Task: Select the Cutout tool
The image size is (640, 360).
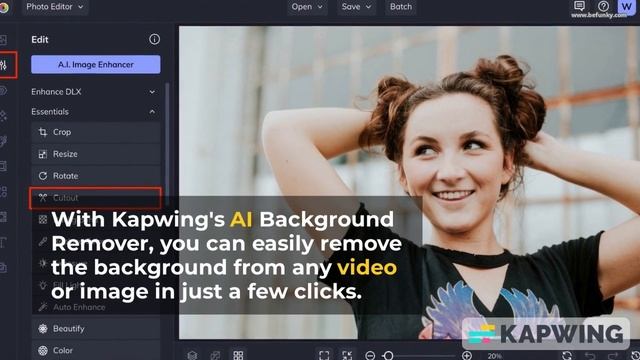Action: pyautogui.click(x=95, y=198)
